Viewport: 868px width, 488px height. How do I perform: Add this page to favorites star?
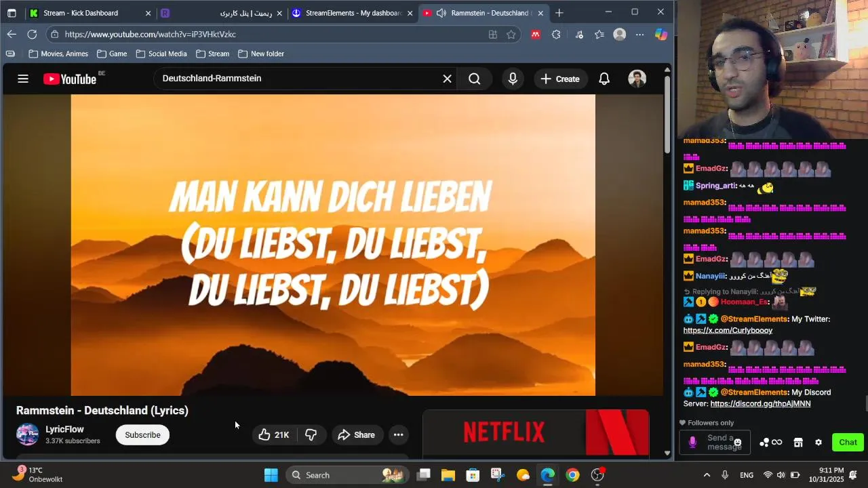[511, 34]
